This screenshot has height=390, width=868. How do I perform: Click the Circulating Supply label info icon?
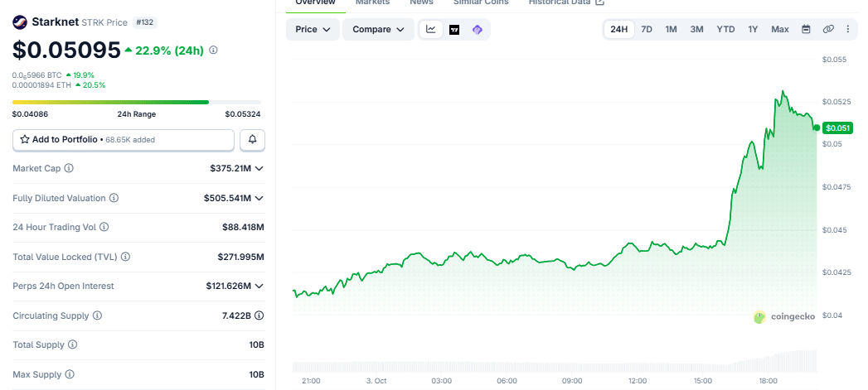click(x=98, y=315)
